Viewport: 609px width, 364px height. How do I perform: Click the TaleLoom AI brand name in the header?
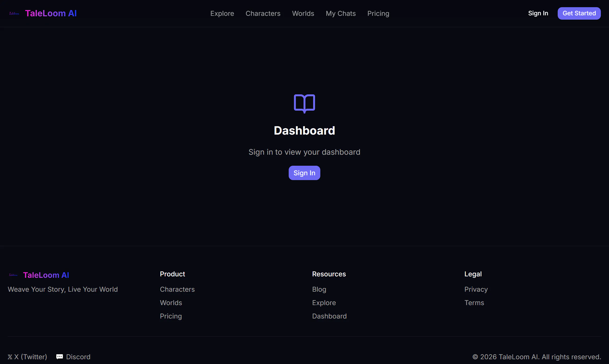tap(51, 13)
